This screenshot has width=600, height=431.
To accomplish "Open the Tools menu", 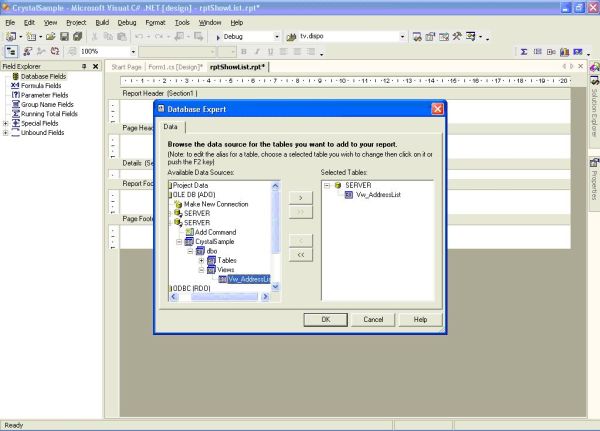I will [182, 23].
